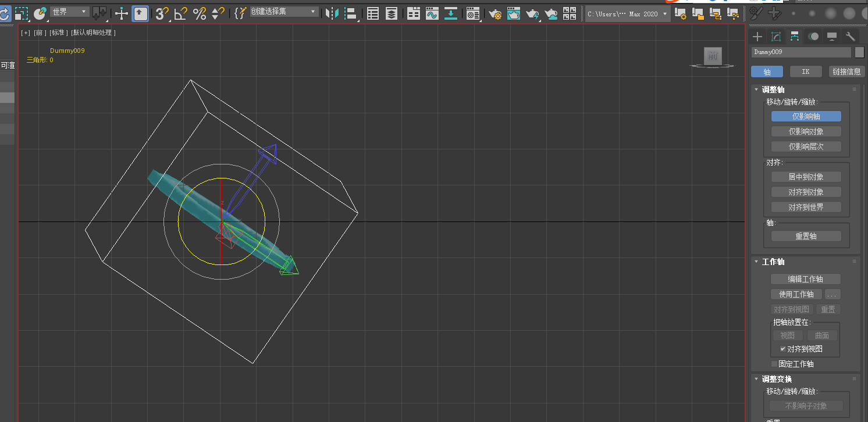Open the Rendered Frame Window icon
The height and width of the screenshot is (422, 868).
tap(514, 14)
